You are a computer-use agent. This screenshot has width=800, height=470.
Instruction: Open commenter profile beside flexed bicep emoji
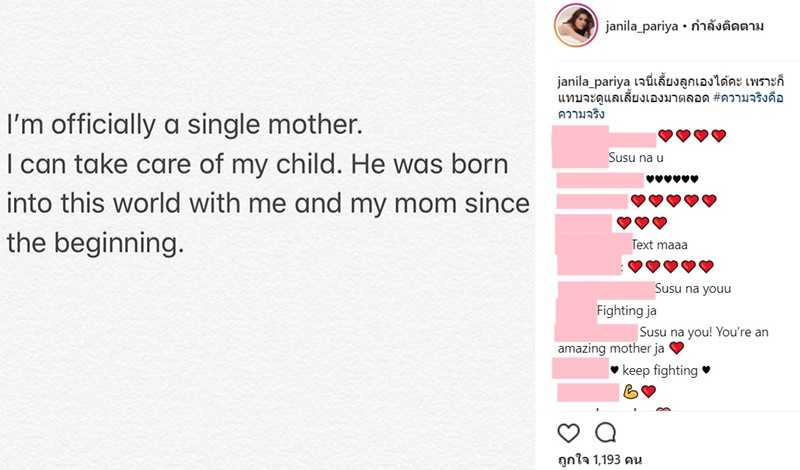[x=586, y=391]
